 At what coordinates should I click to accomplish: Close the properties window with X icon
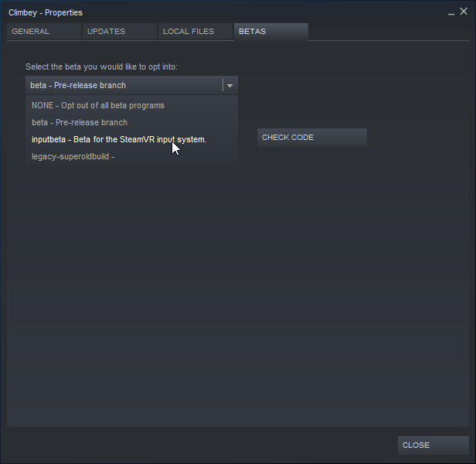(464, 12)
